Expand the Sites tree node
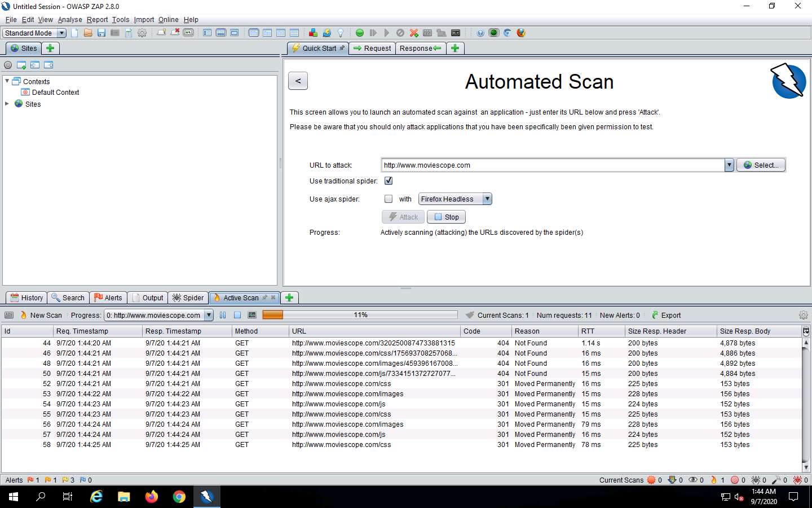Viewport: 812px width, 508px height. pos(7,104)
